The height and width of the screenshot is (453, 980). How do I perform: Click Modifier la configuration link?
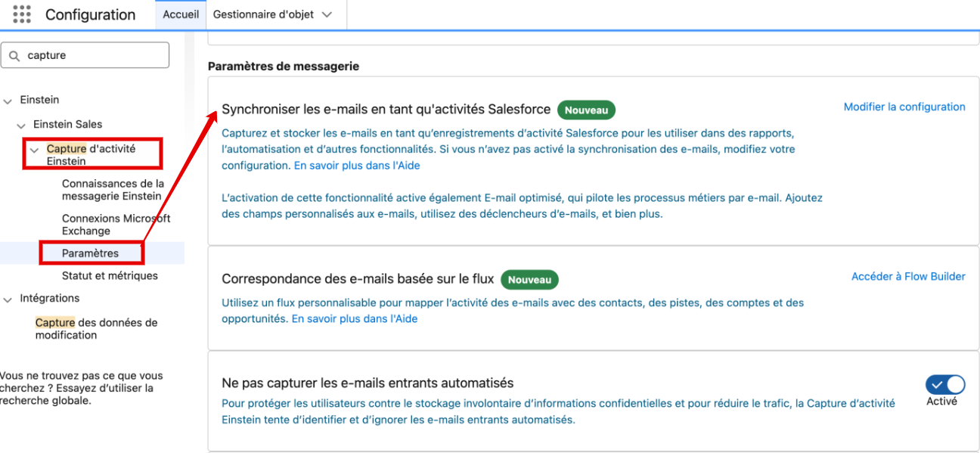(x=904, y=107)
